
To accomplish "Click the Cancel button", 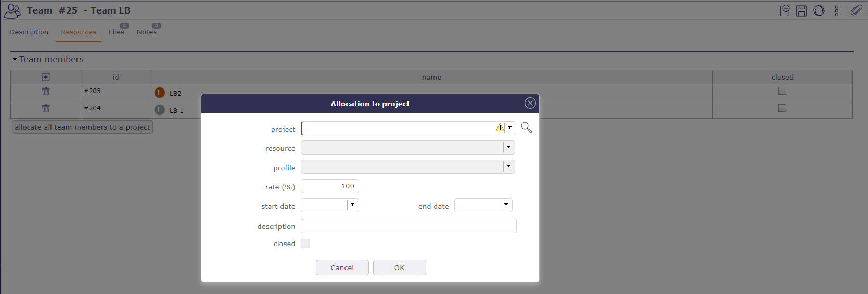I will click(x=342, y=267).
